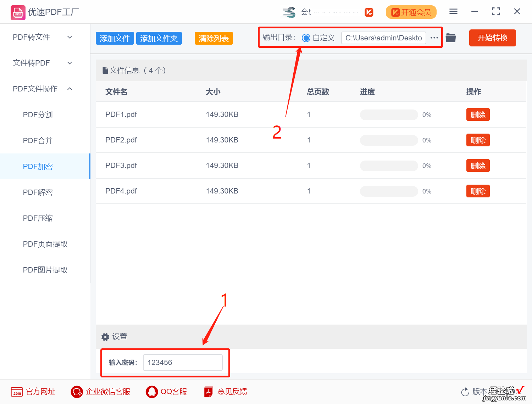
Task: Click the 149.30KB size of PDF3.pdf
Action: coord(222,165)
